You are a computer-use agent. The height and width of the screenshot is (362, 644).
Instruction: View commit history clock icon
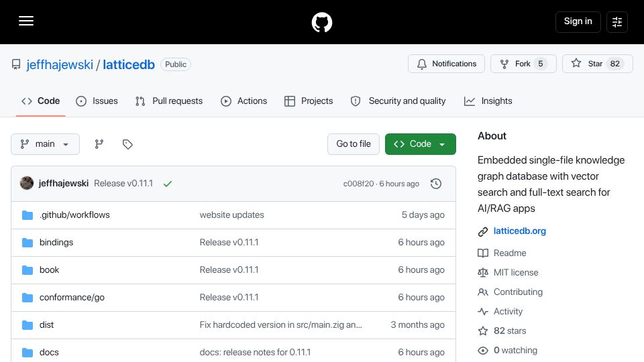pyautogui.click(x=436, y=184)
